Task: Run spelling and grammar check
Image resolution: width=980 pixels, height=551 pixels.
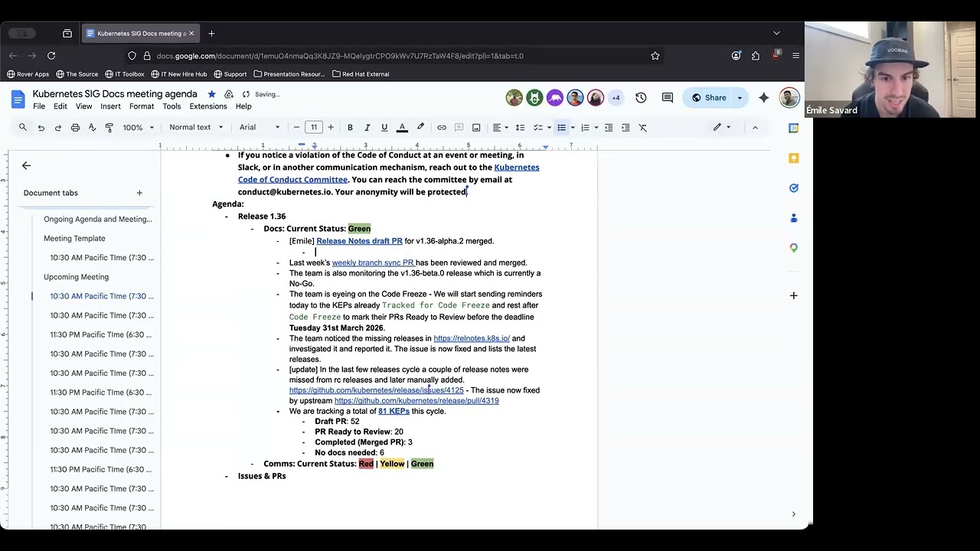Action: pos(92,127)
